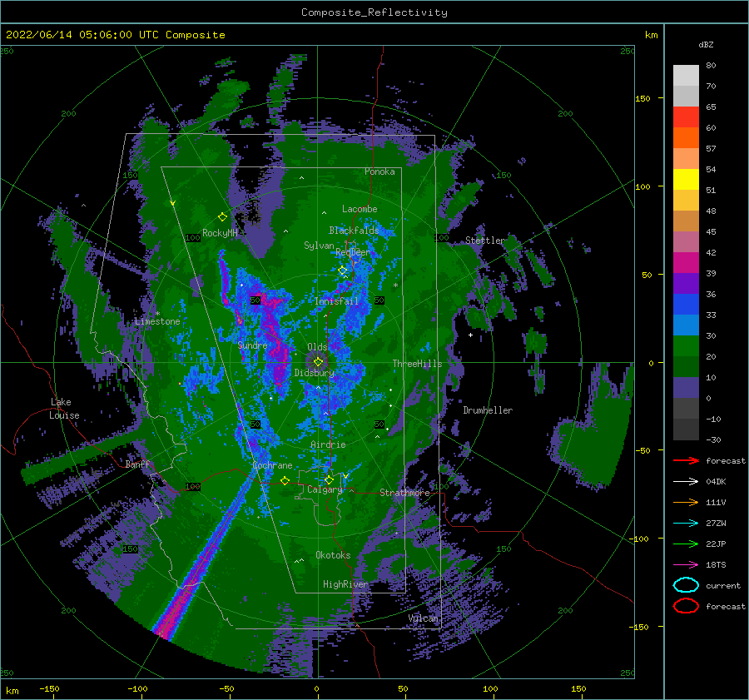Image resolution: width=749 pixels, height=700 pixels.
Task: Pick the light blue swatch beside 33 label
Action: coord(686,325)
